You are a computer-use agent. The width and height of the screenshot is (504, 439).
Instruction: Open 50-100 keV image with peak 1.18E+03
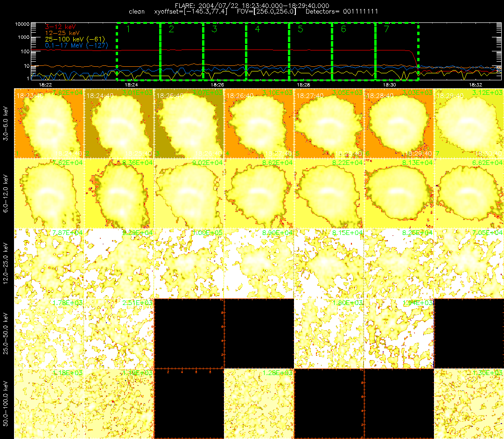pos(49,404)
